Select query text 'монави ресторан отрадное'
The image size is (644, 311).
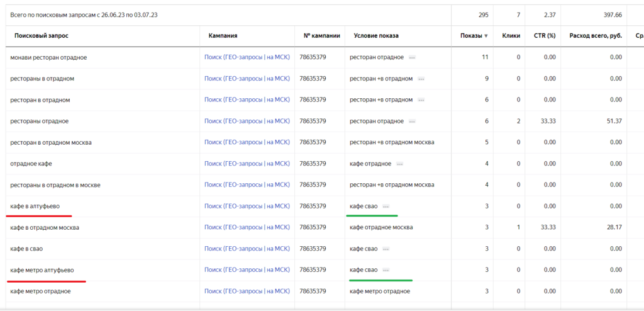click(48, 57)
